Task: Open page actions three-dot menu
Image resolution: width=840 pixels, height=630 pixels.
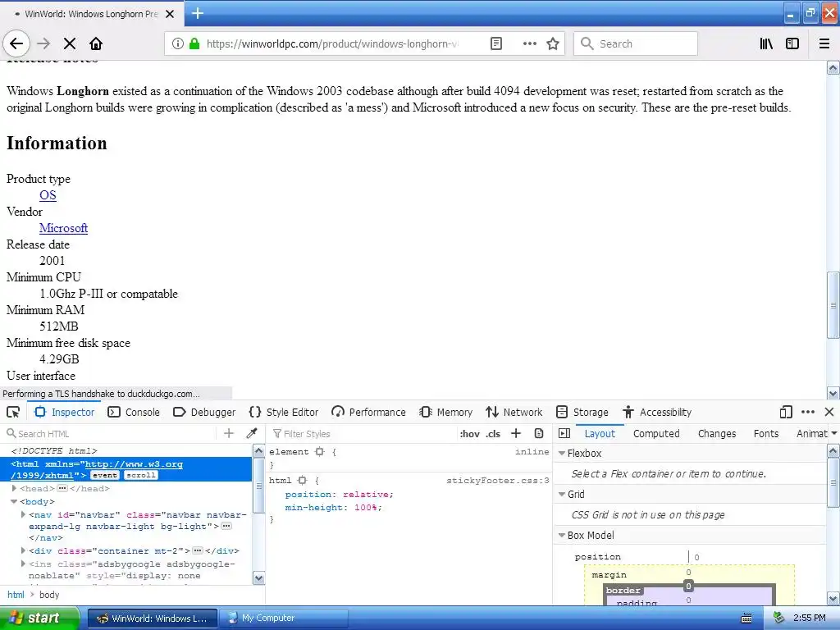Action: coord(529,43)
